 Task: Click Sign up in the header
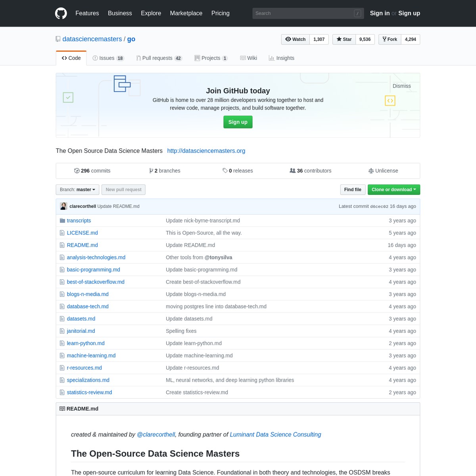click(409, 13)
